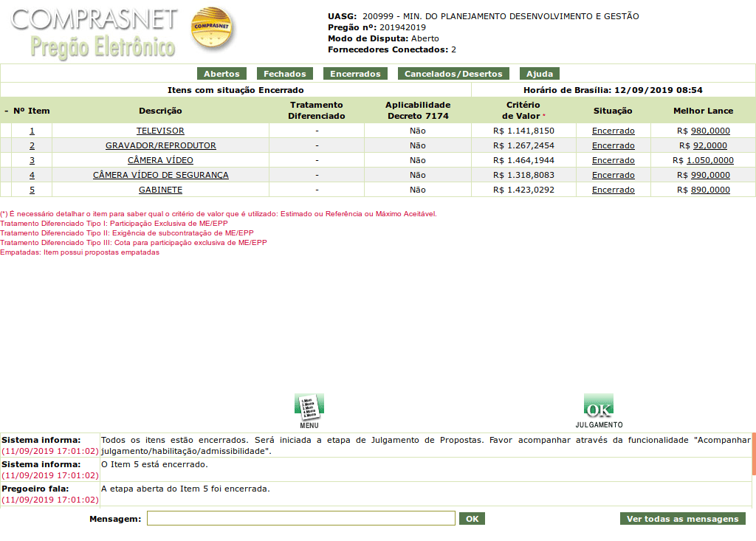Click the Pregão nº 201942019 text
Image resolution: width=756 pixels, height=541 pixels.
tap(377, 27)
